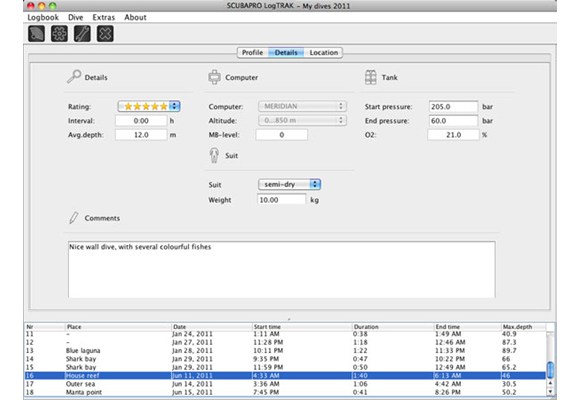Click the dive computer icon
The width and height of the screenshot is (580, 400).
click(214, 77)
